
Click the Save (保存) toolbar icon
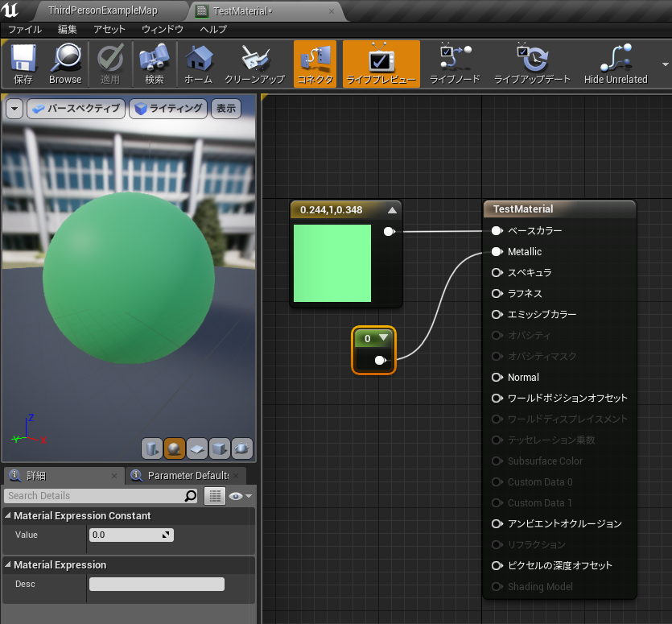(23, 64)
